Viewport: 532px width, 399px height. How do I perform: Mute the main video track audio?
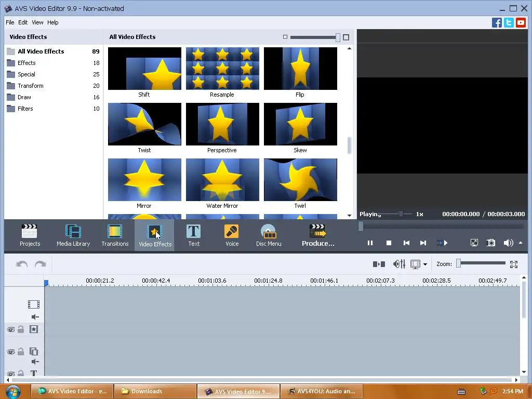coord(35,317)
